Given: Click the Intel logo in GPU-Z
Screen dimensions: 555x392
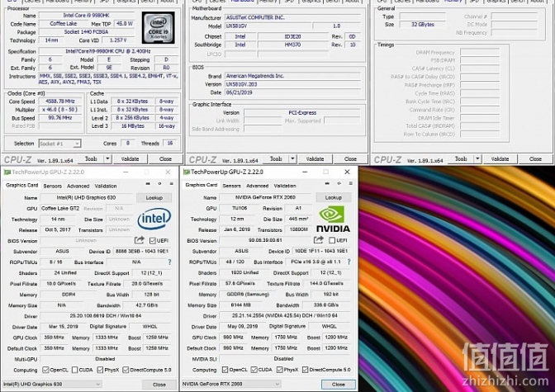Looking at the screenshot, I should tap(154, 219).
